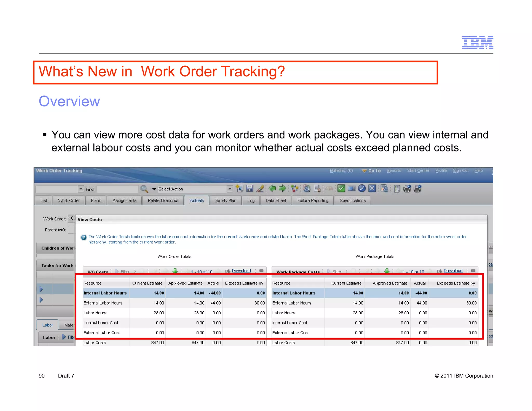Click the Find magnifier search icon

coord(144,189)
